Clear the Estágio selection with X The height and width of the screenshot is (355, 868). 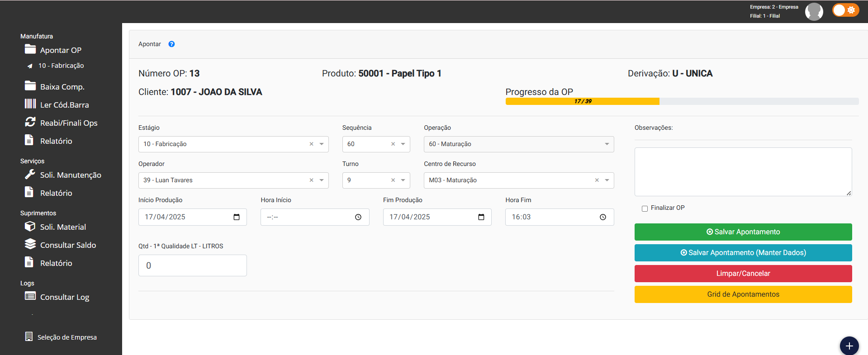click(311, 144)
